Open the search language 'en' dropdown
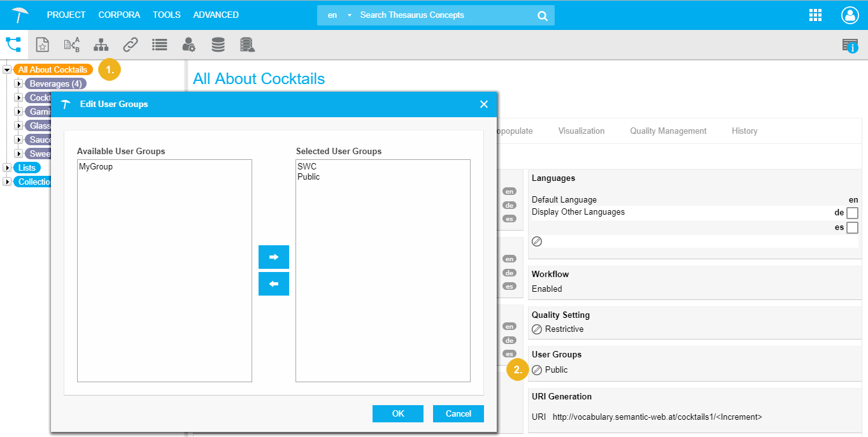The image size is (868, 437). 339,15
